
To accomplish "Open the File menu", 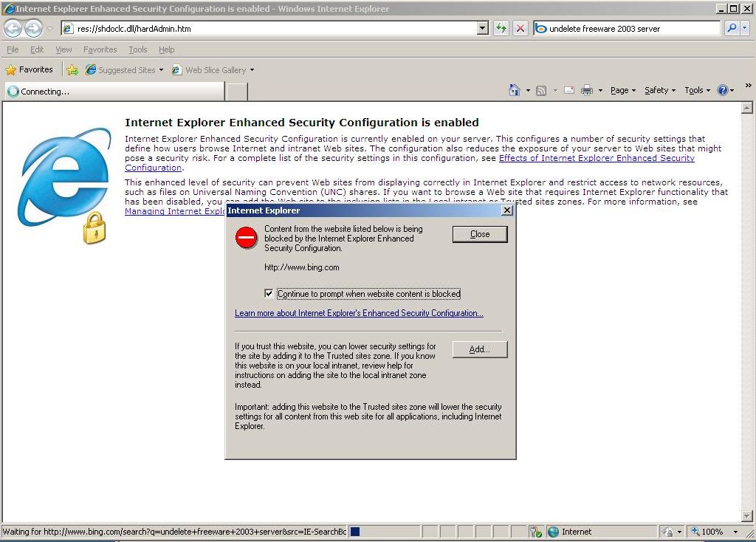I will 13,49.
